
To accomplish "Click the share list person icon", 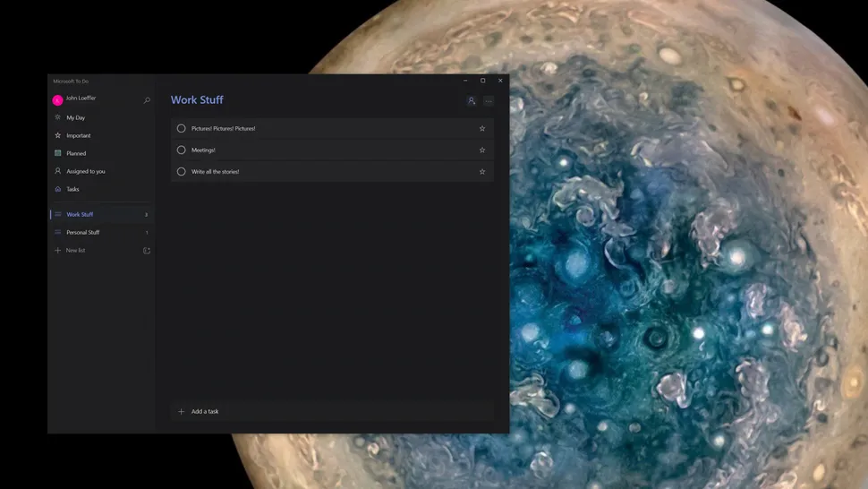I will [x=471, y=101].
